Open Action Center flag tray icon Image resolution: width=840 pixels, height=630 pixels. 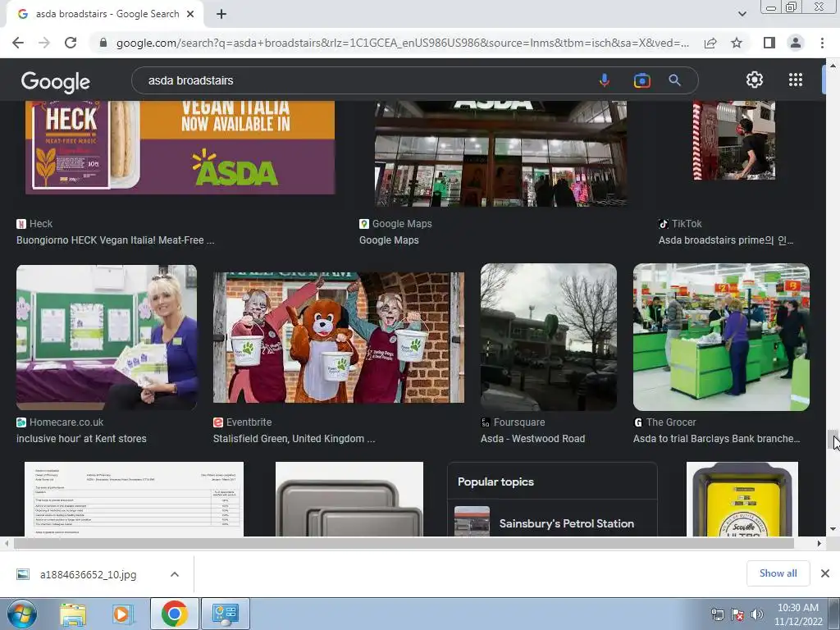(x=737, y=614)
